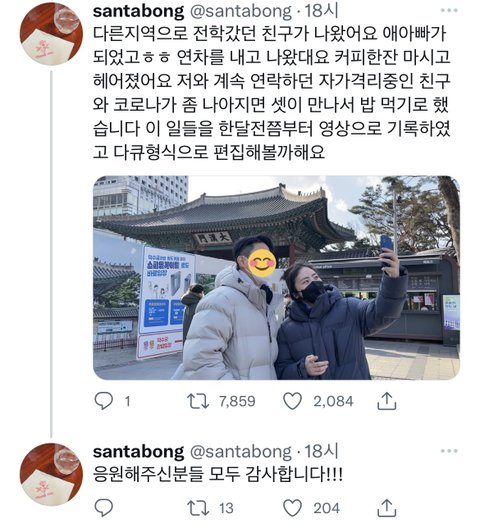The image size is (480, 523).
Task: Share the second santabong tweet
Action: coord(387,508)
